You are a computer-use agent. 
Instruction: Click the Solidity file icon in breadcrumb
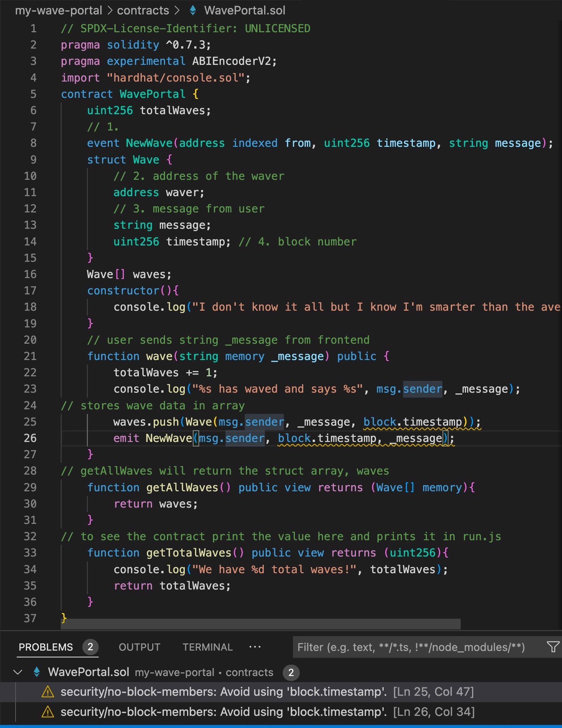[x=193, y=11]
